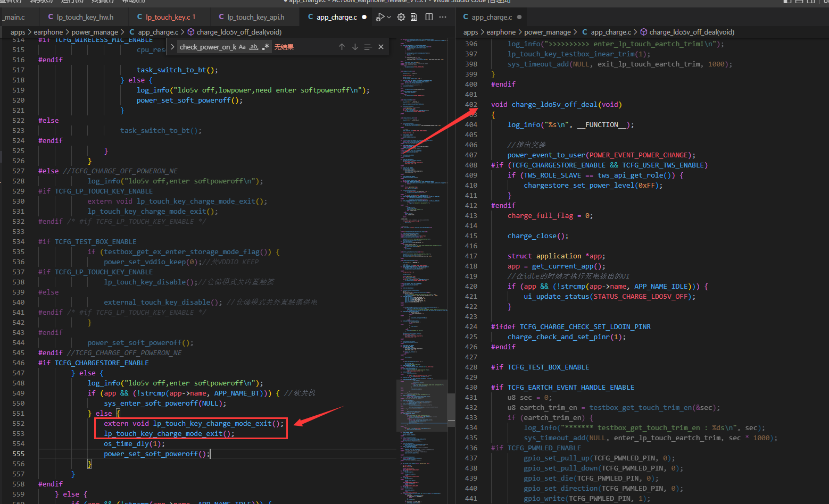This screenshot has width=829, height=504.
Task: Open charge_ldo5v_off_deal breadcrumb symbol in left editor
Action: tap(235, 32)
